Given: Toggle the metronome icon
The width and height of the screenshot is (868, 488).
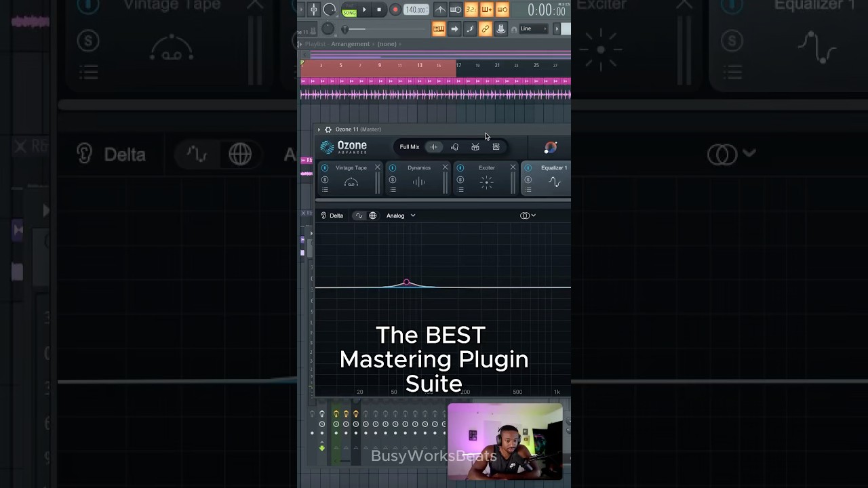Looking at the screenshot, I should [x=440, y=9].
